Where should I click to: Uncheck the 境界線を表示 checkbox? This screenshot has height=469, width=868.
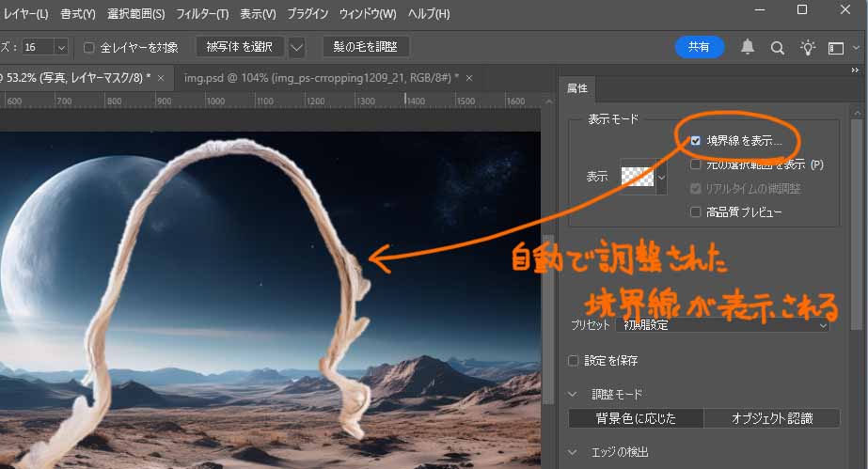click(696, 140)
